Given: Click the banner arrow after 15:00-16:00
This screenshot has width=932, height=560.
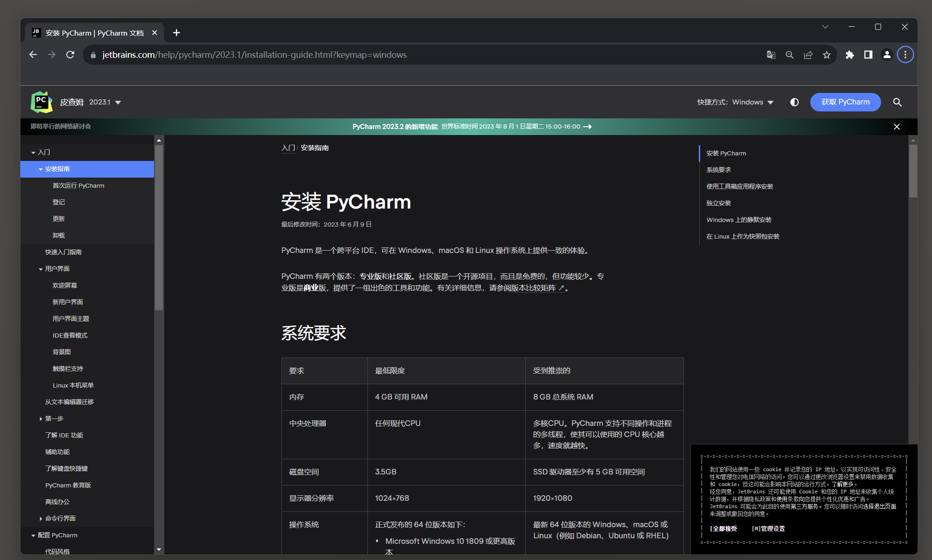Looking at the screenshot, I should point(587,127).
